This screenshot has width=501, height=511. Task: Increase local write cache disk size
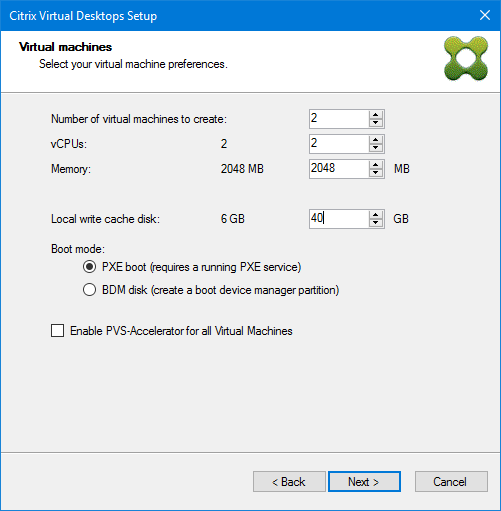pos(376,215)
